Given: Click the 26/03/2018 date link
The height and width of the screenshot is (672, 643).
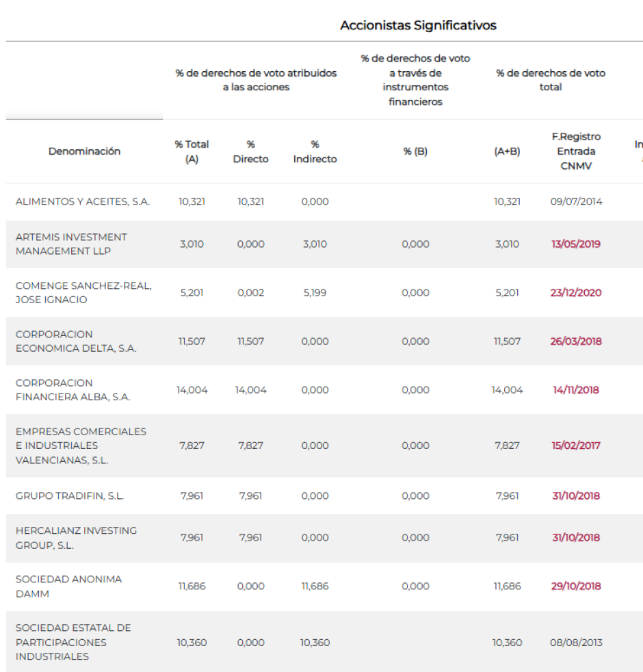Looking at the screenshot, I should pyautogui.click(x=576, y=341).
